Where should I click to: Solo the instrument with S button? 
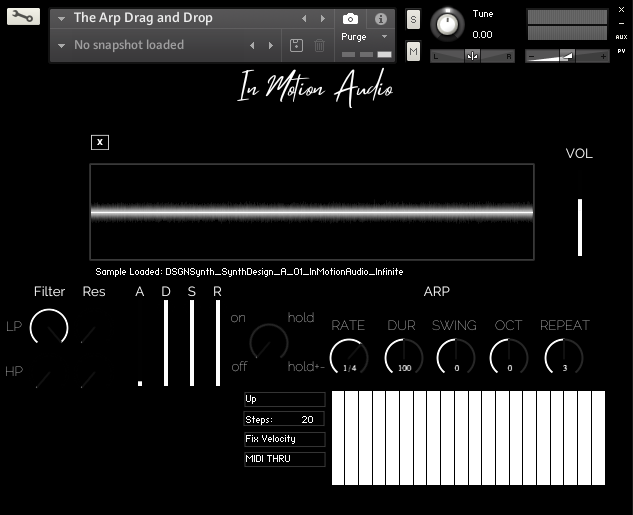click(413, 19)
